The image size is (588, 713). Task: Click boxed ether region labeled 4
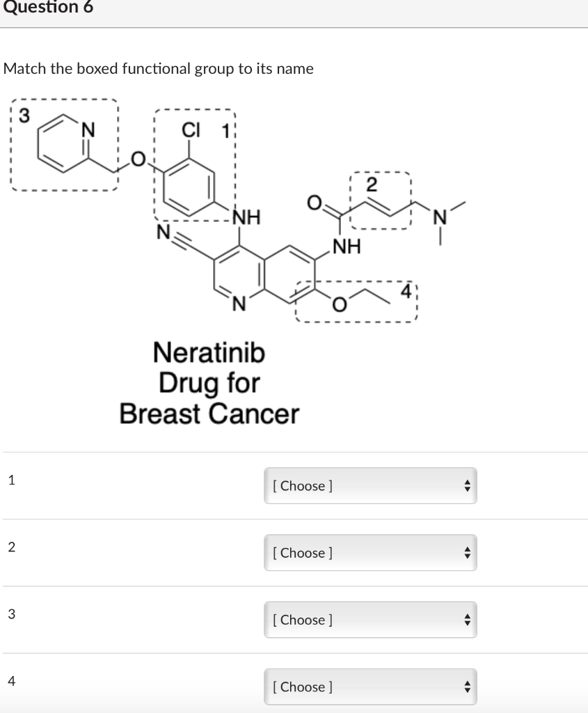coord(355,299)
